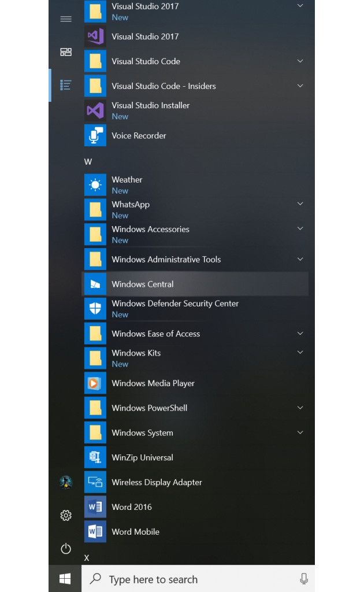Image resolution: width=364 pixels, height=592 pixels.
Task: Click Windows PowerShell folder icon
Action: click(95, 408)
